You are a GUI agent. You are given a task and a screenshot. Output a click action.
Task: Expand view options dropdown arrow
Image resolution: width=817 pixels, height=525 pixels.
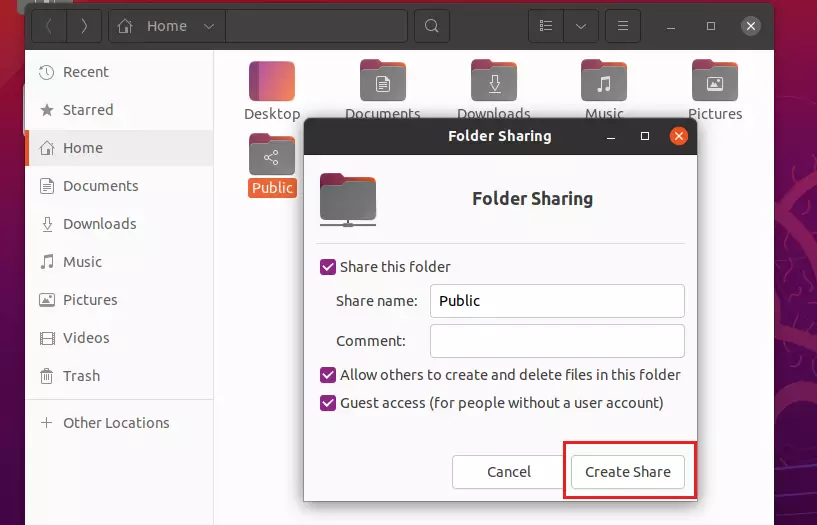click(581, 26)
